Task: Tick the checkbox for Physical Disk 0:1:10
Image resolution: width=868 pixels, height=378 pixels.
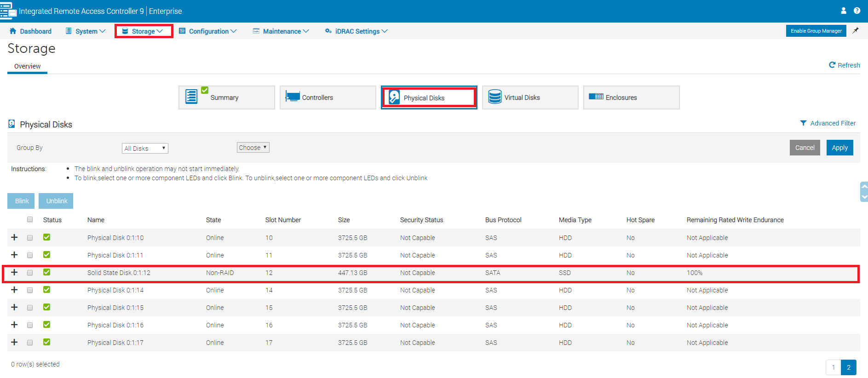Action: 30,238
